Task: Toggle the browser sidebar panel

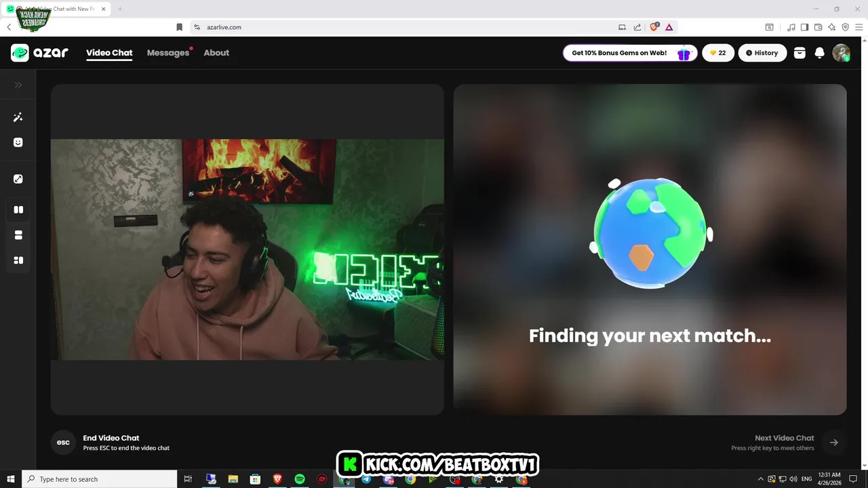Action: tap(804, 27)
